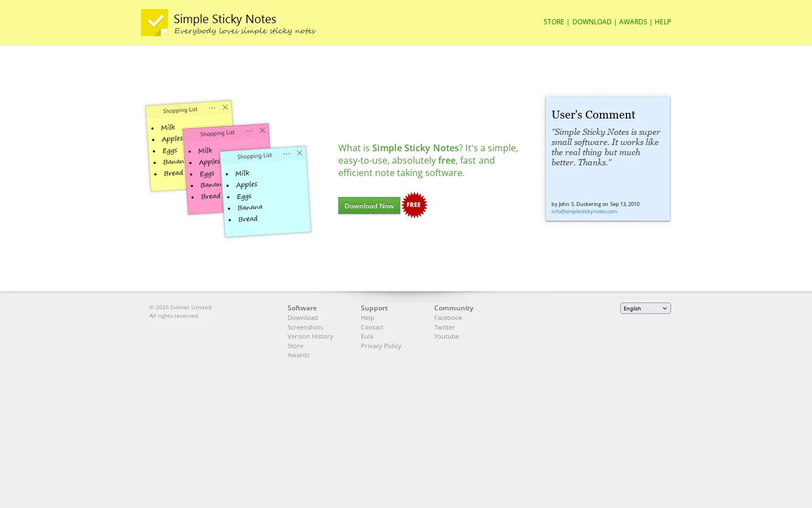The width and height of the screenshot is (812, 508).
Task: Click the "© 2026 Simnet Limited" copyright text
Action: [x=180, y=308]
